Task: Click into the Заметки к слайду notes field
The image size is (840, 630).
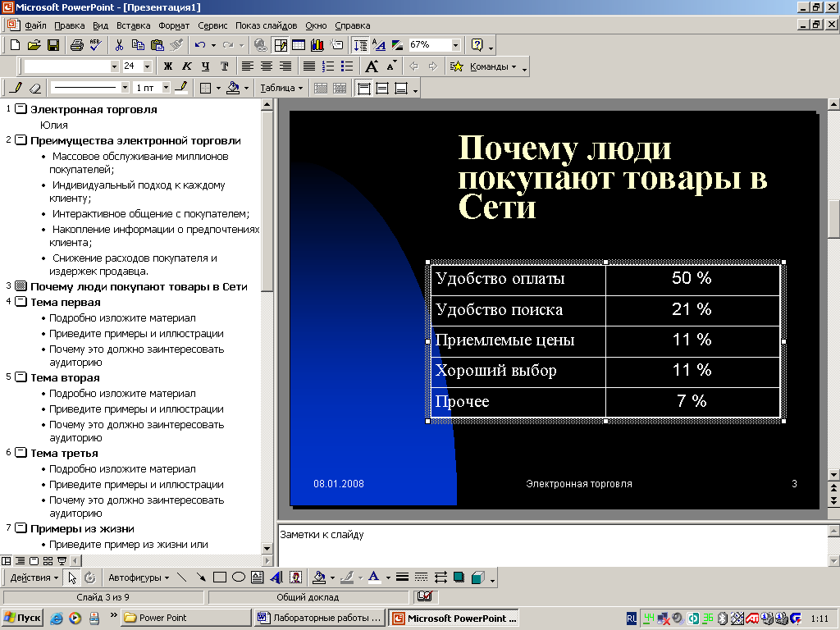Action: point(552,545)
